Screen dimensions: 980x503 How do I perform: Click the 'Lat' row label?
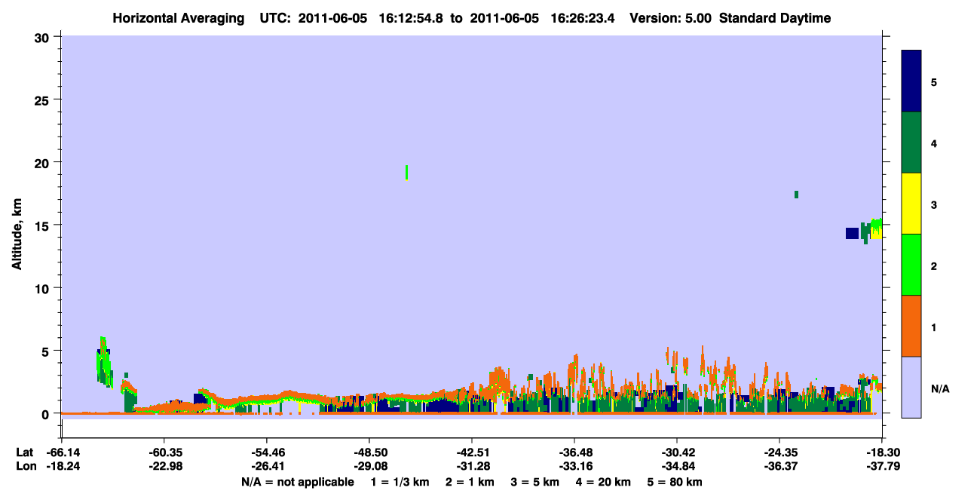click(25, 452)
